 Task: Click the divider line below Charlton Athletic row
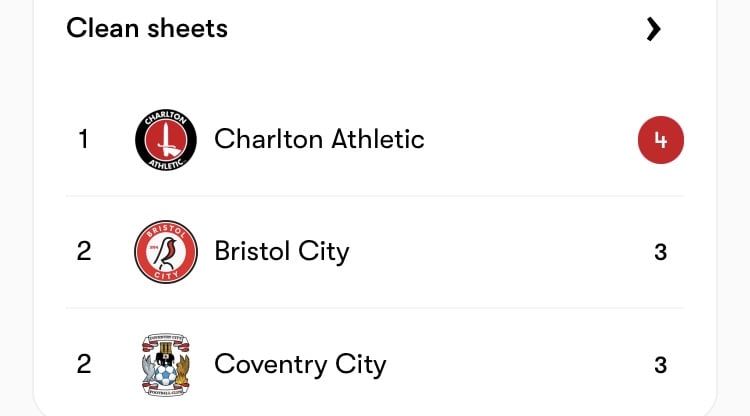(375, 196)
